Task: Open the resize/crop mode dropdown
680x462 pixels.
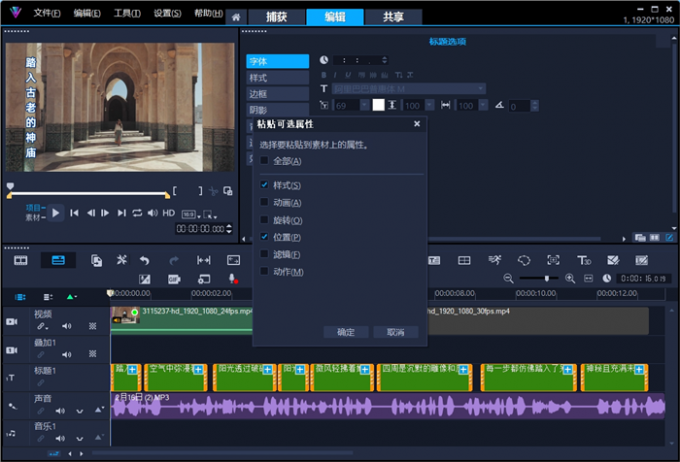Action: (x=210, y=214)
